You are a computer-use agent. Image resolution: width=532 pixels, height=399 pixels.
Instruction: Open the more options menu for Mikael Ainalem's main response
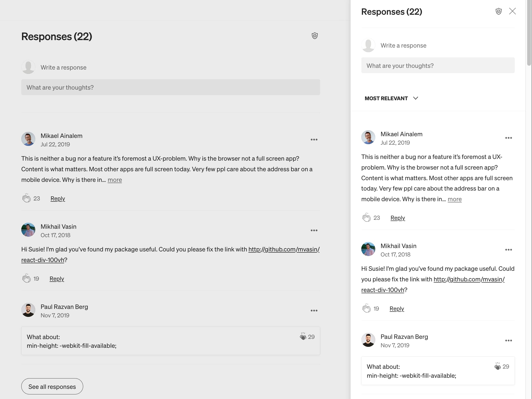(314, 140)
